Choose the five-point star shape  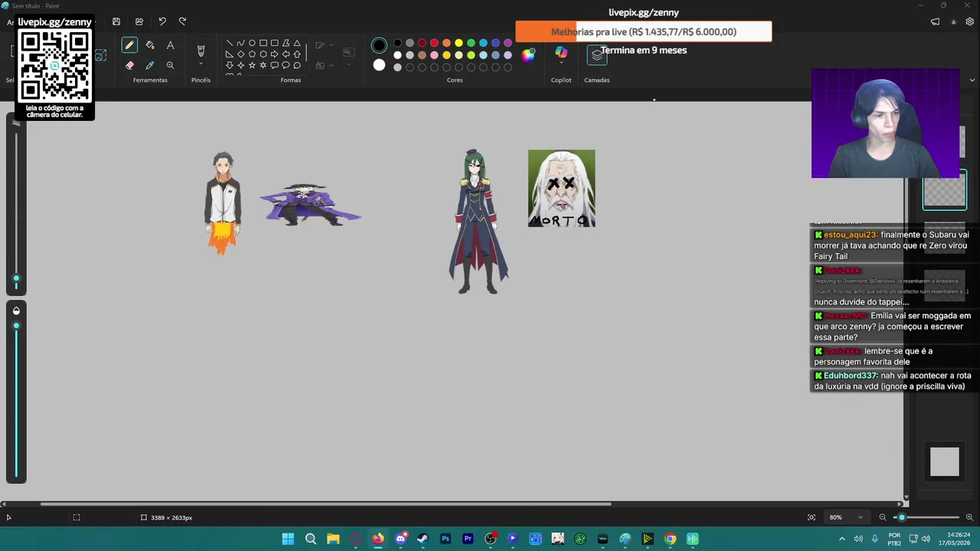[252, 65]
